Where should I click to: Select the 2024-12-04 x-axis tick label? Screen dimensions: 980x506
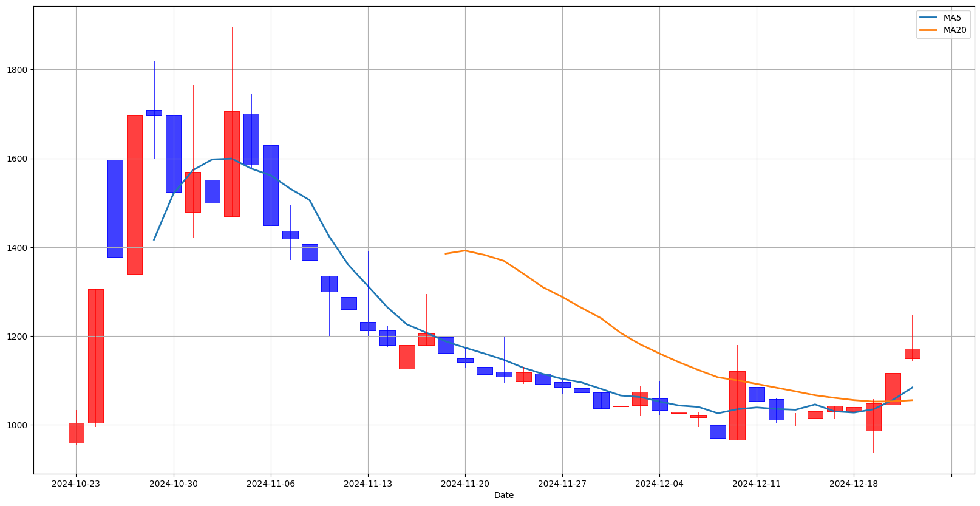point(659,484)
